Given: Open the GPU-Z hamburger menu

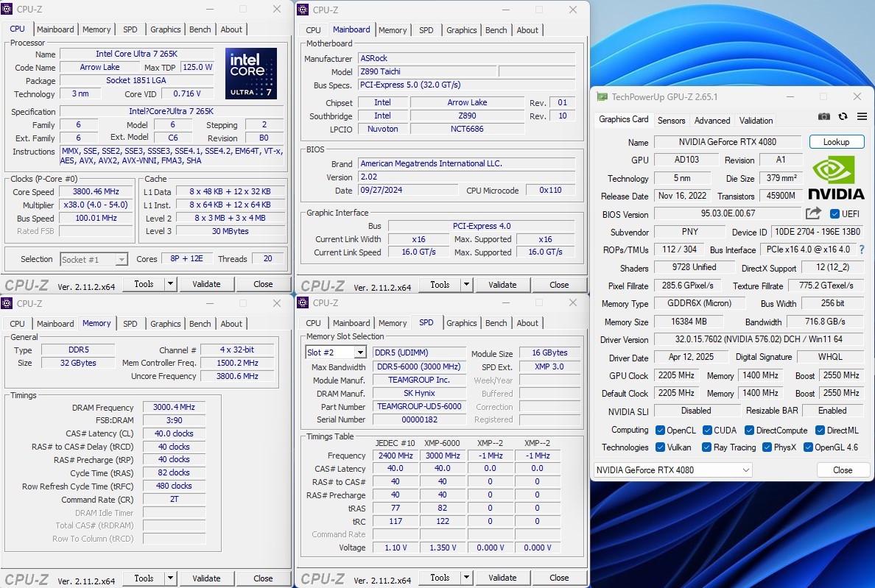Looking at the screenshot, I should coord(862,116).
